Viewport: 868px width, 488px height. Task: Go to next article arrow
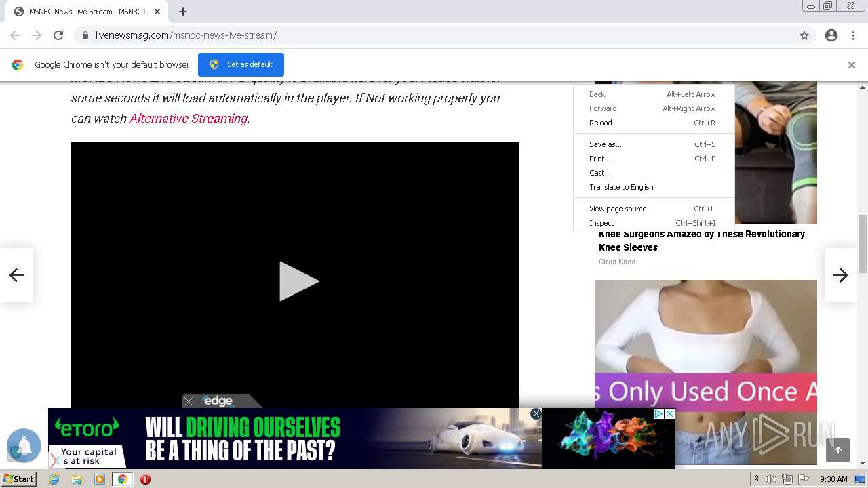(x=841, y=274)
